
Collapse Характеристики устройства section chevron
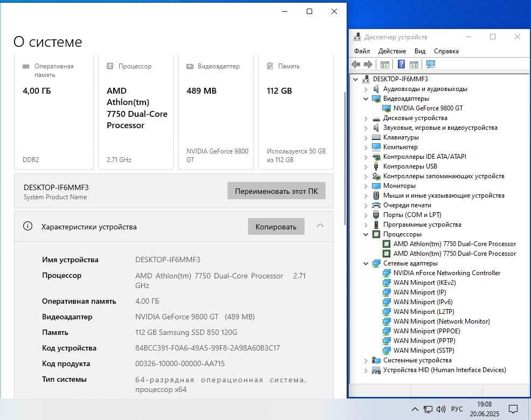(320, 226)
